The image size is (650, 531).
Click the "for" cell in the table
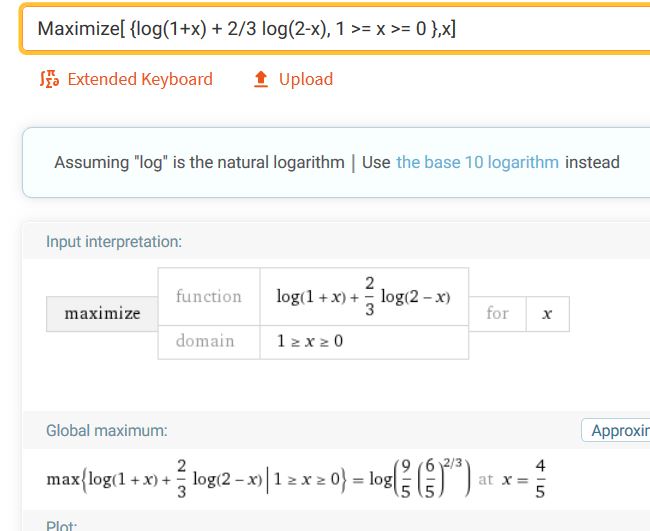tap(497, 313)
